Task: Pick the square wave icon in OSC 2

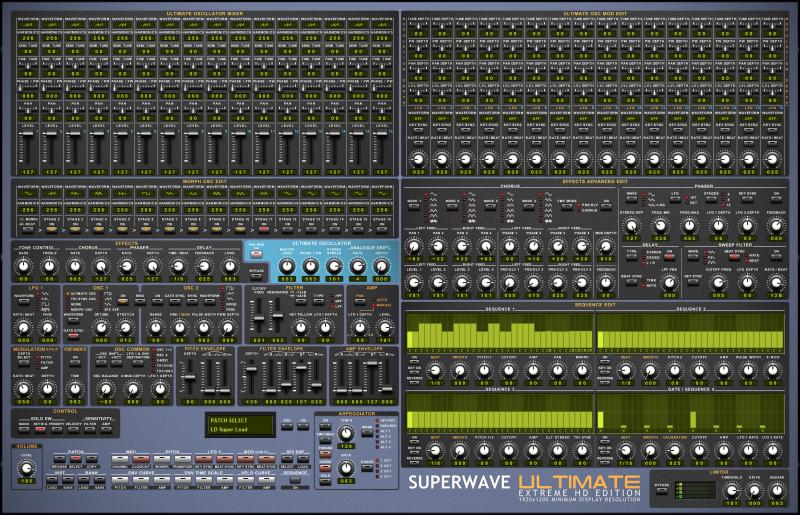Action: pos(230,288)
